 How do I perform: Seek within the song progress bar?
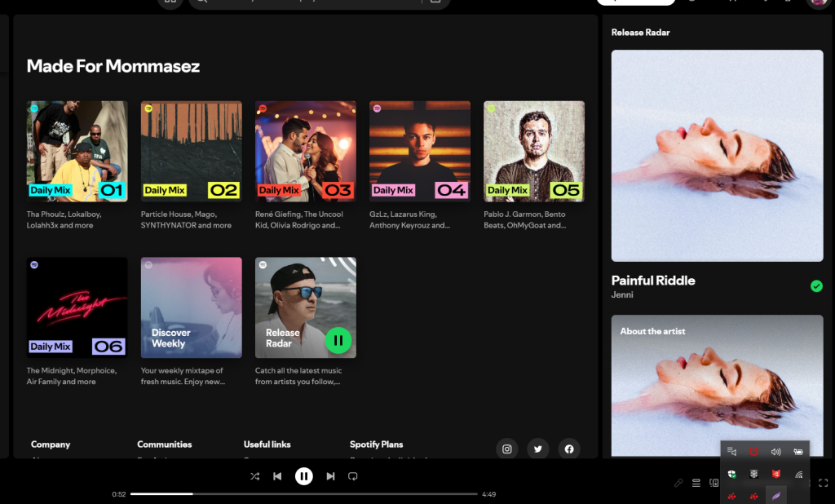click(303, 494)
